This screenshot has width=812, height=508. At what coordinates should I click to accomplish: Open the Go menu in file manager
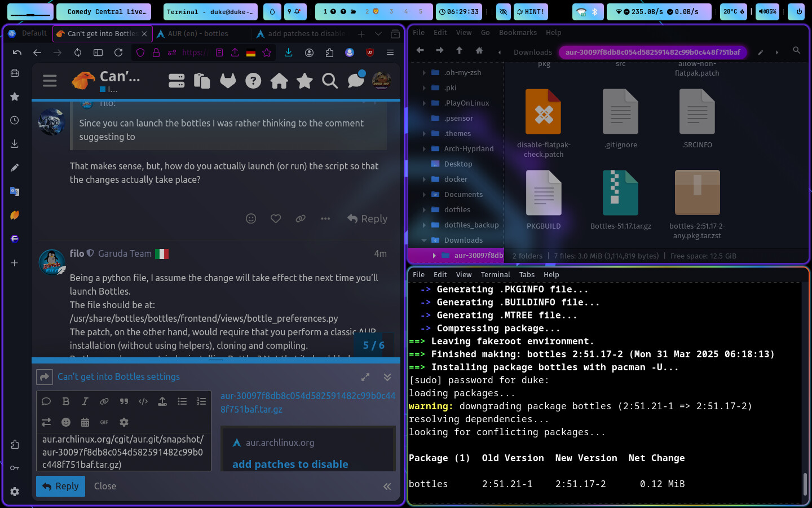[x=485, y=32]
